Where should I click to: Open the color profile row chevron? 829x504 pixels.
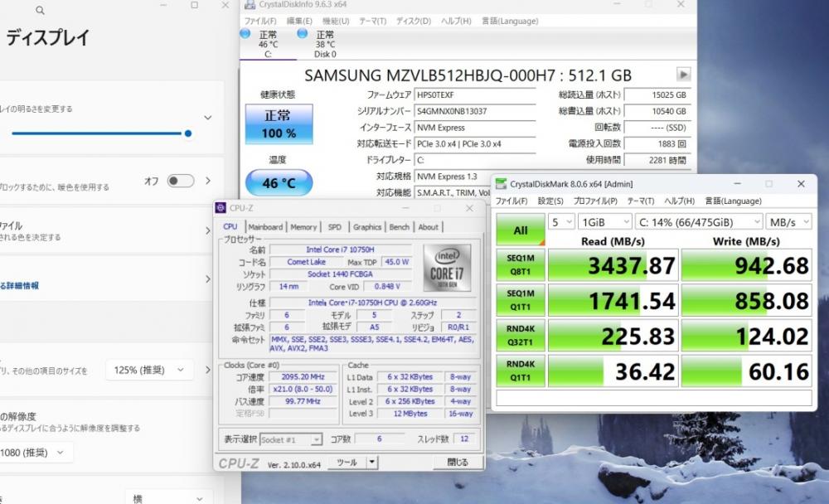[x=208, y=230]
